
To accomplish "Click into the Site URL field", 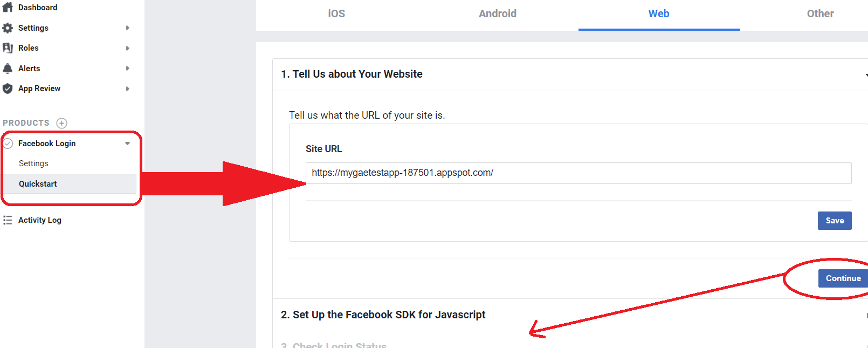I will (x=578, y=173).
